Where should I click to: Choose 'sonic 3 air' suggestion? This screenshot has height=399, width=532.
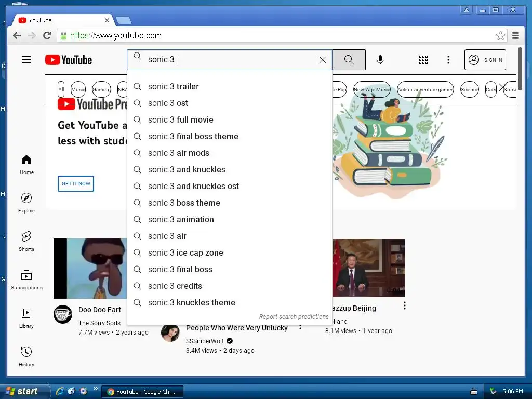coord(229,236)
